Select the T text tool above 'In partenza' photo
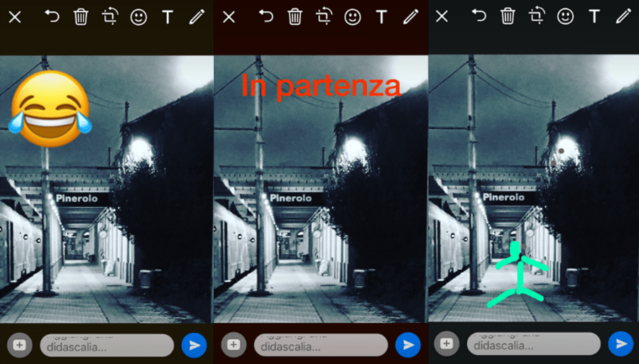 (x=381, y=16)
